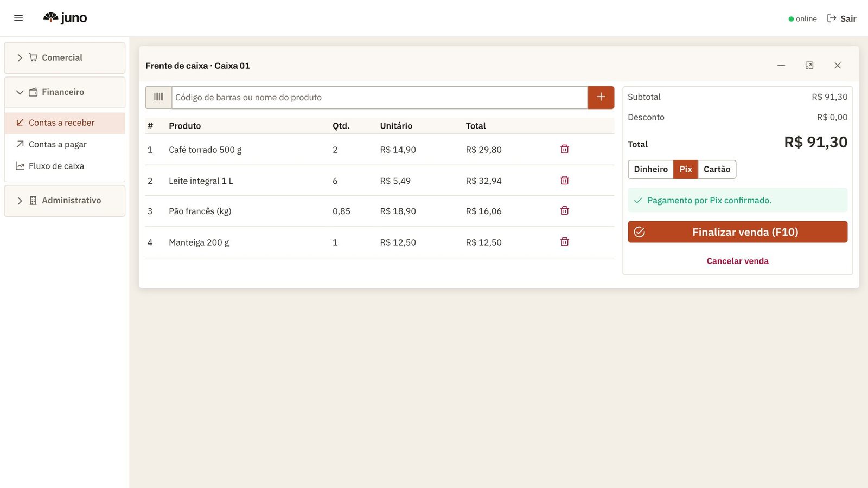868x488 pixels.
Task: Click the Juno logo
Action: (x=65, y=18)
